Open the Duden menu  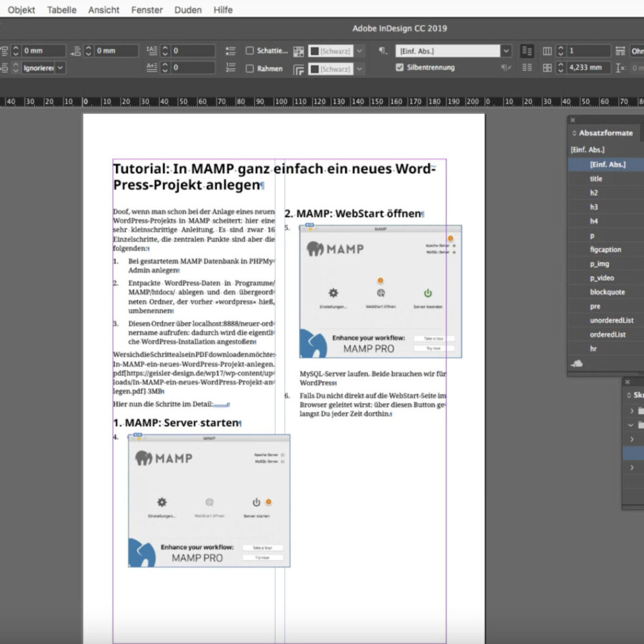coord(187,10)
